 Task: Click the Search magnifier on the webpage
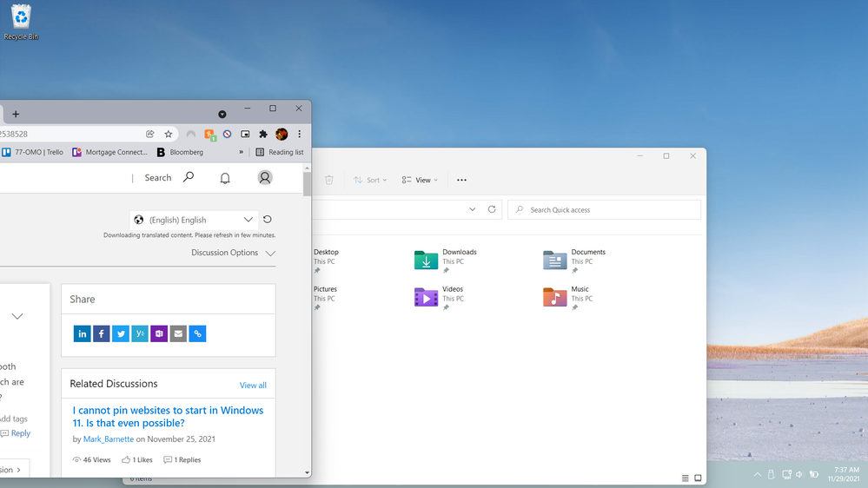(189, 177)
